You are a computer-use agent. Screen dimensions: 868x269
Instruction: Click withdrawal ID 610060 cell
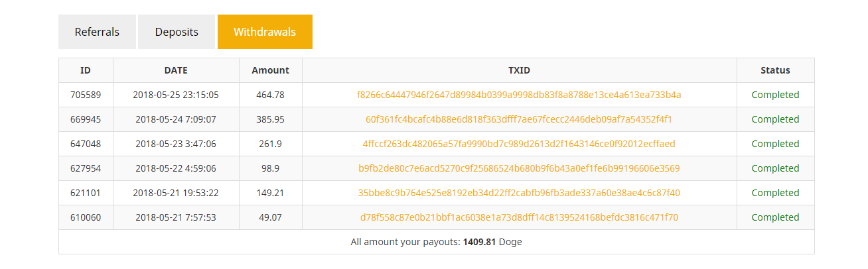[86, 217]
